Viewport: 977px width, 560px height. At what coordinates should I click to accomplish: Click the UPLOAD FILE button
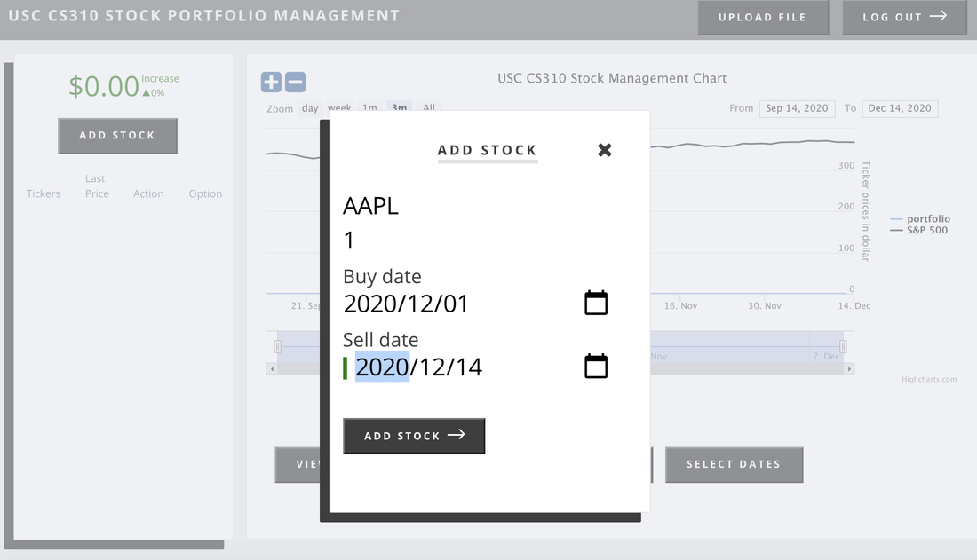[762, 17]
